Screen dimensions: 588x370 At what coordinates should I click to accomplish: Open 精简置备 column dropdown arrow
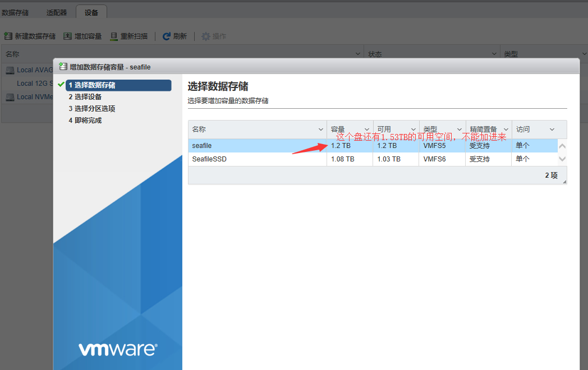tap(506, 129)
